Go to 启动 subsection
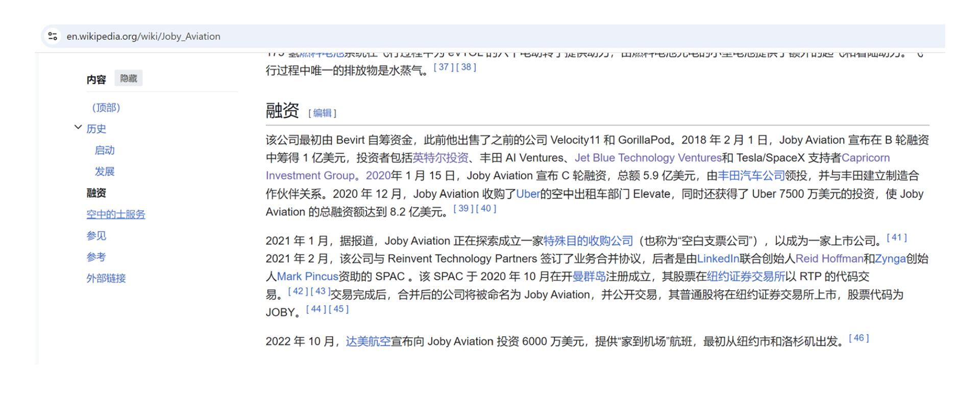The height and width of the screenshot is (395, 980). (x=105, y=151)
